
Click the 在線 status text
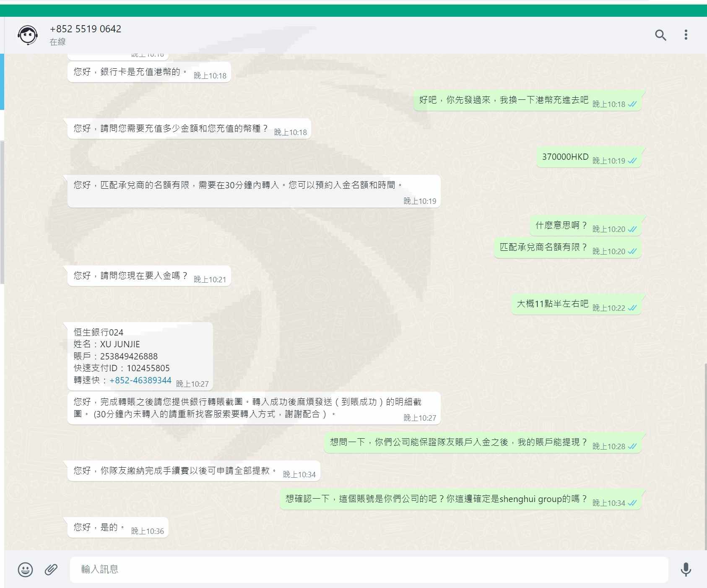[x=57, y=42]
